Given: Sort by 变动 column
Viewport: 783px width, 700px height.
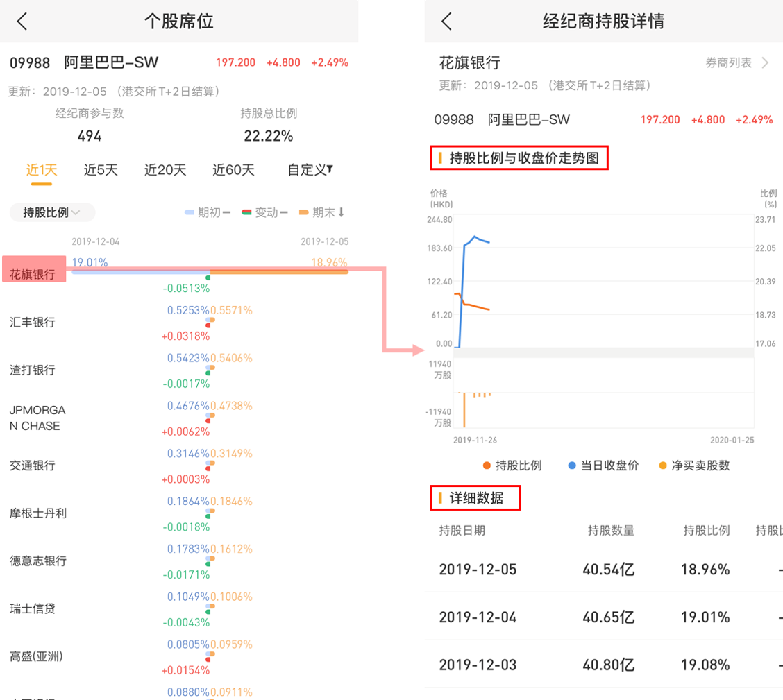Looking at the screenshot, I should click(x=264, y=212).
